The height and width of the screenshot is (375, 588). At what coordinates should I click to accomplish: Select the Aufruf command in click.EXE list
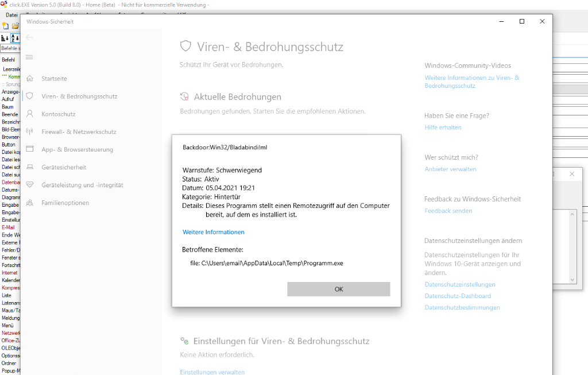[x=8, y=99]
